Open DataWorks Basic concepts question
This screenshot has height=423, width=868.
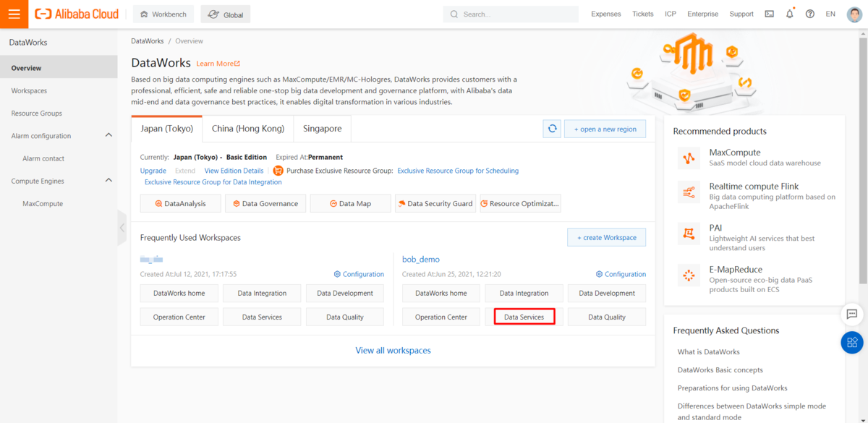pos(720,369)
